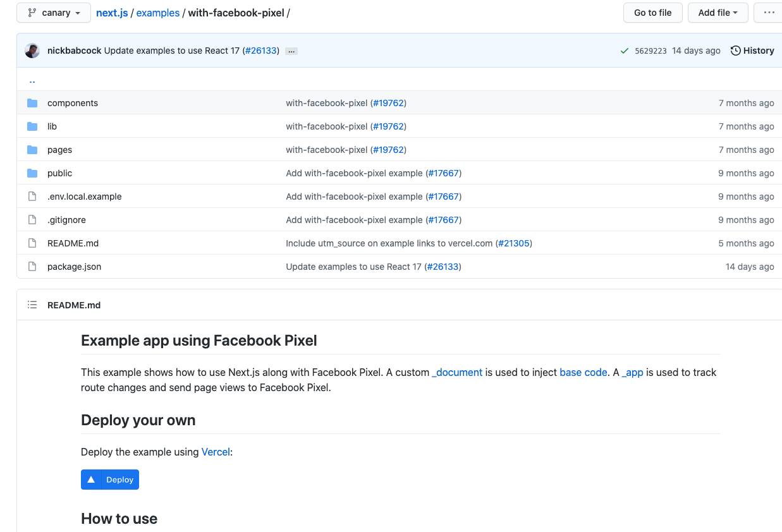Open the three-dot more options menu
Image resolution: width=782 pixels, height=532 pixels.
pyautogui.click(x=769, y=13)
